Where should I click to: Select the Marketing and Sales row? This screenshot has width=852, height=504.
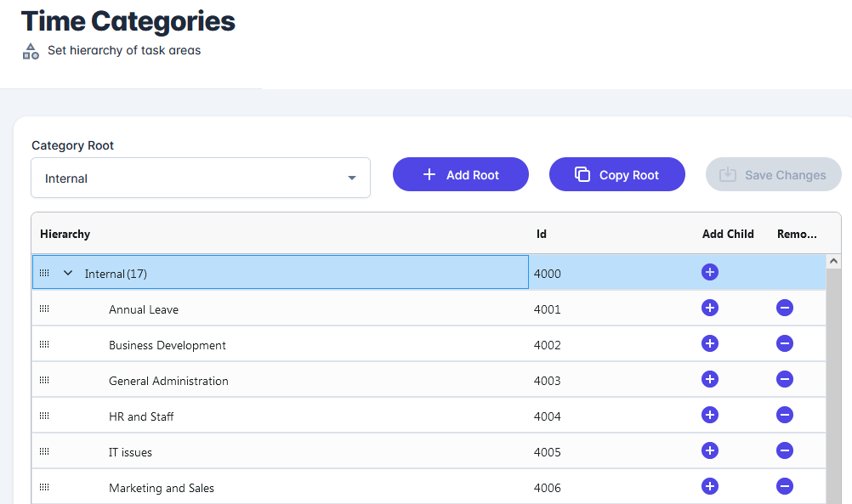click(162, 488)
